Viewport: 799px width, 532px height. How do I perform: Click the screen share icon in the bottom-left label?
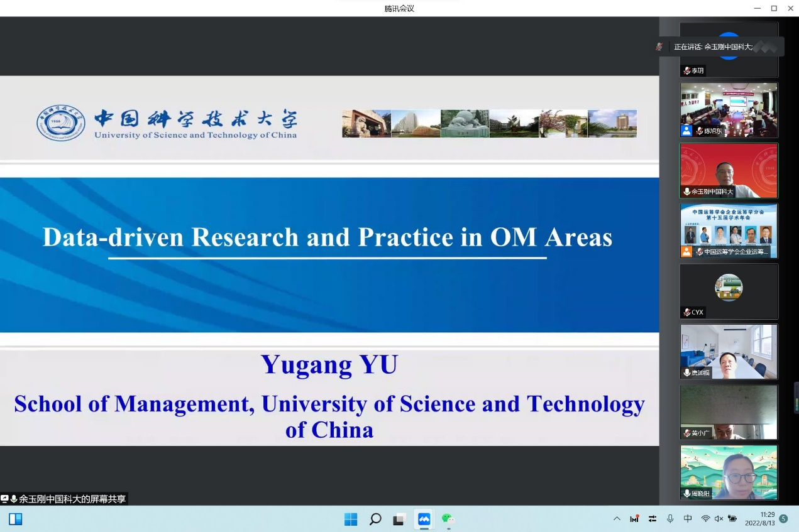pyautogui.click(x=4, y=499)
